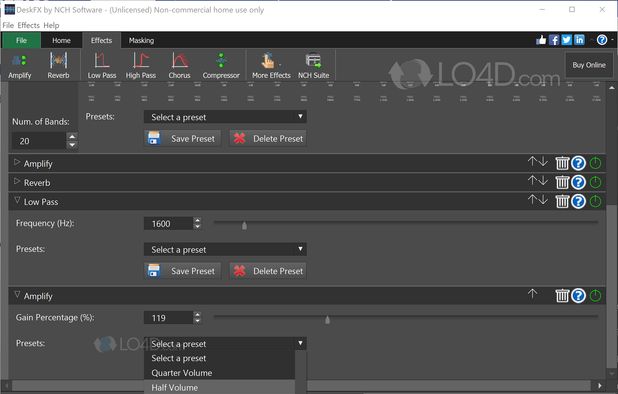Add the Low Pass filter from the toolbar
This screenshot has width=618, height=394.
(x=102, y=65)
